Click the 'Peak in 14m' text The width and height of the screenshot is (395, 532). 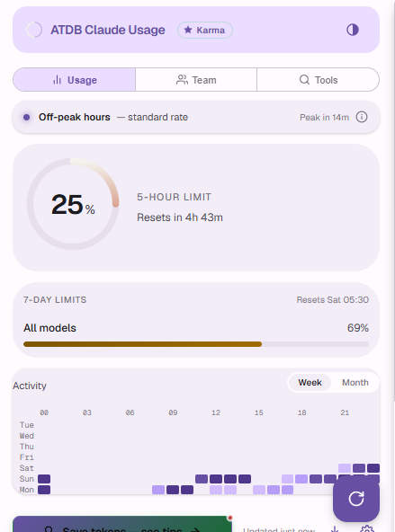(324, 118)
